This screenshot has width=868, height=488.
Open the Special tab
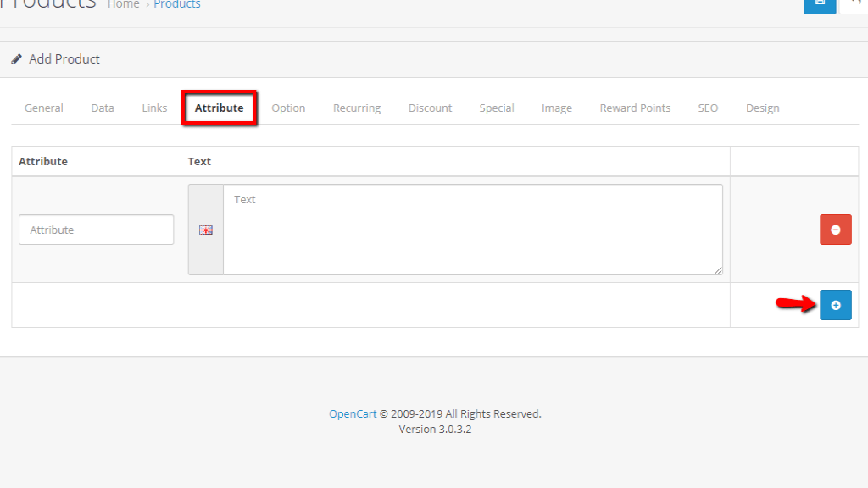[x=497, y=108]
